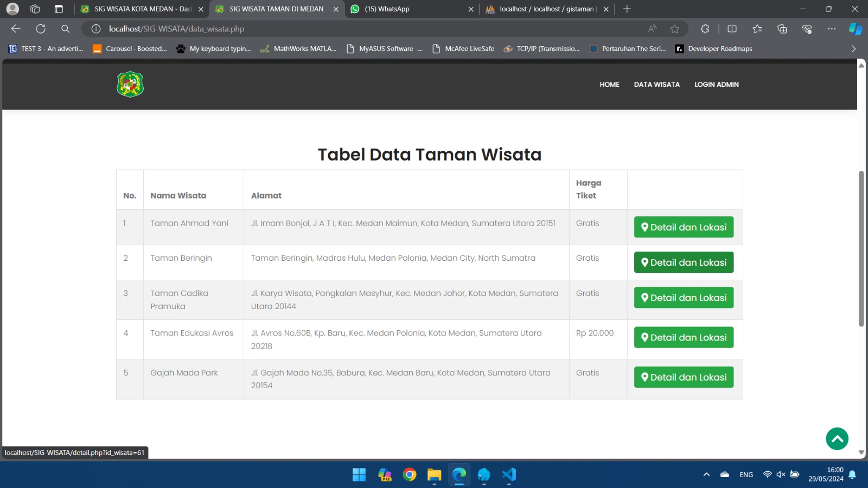Toggle split screen view icon
This screenshot has width=868, height=488.
732,29
